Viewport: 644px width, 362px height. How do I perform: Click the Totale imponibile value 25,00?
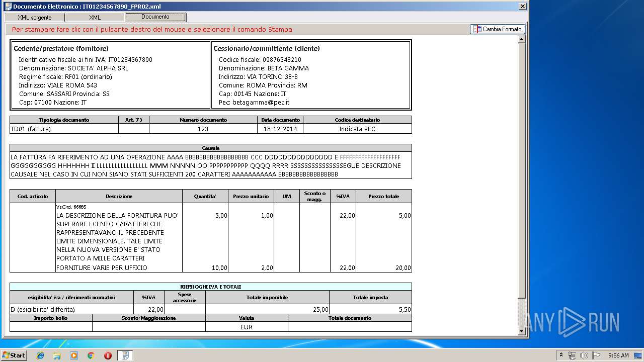(x=320, y=310)
